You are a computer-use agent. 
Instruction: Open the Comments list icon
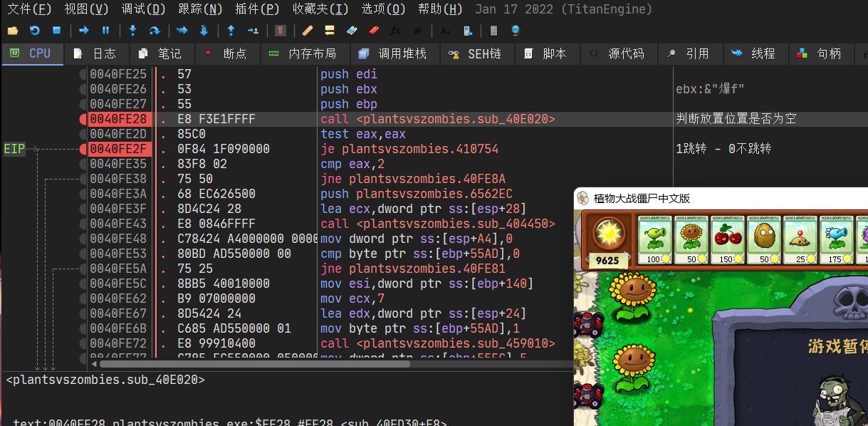click(x=329, y=31)
